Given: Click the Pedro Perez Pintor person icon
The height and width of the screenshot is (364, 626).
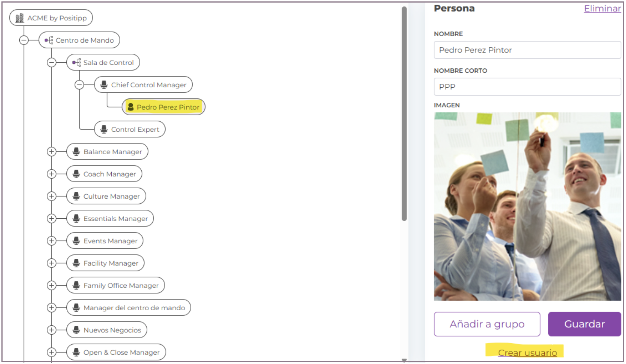Looking at the screenshot, I should 132,107.
